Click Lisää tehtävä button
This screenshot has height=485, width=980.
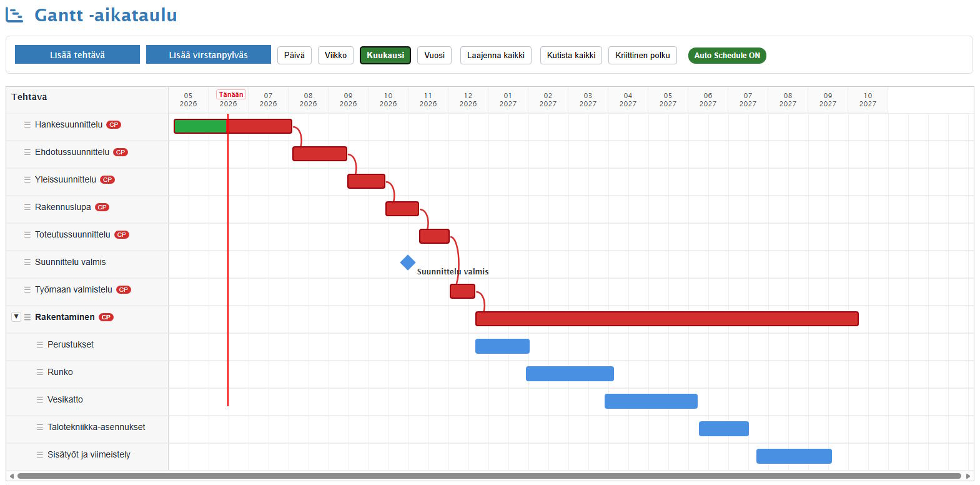coord(77,54)
